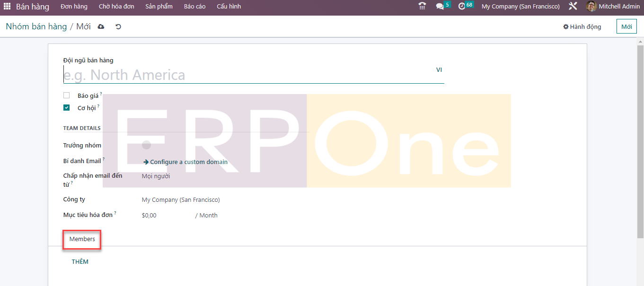Uncheck the Cơ hội checkbox

point(67,108)
